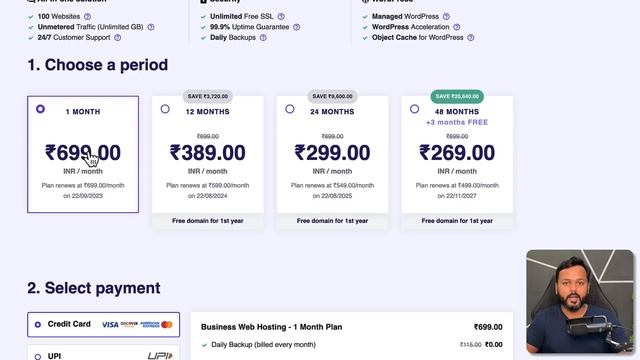Screen dimensions: 640x360
Task: Click help icon beside Unlimited Free SSL
Action: [281, 17]
